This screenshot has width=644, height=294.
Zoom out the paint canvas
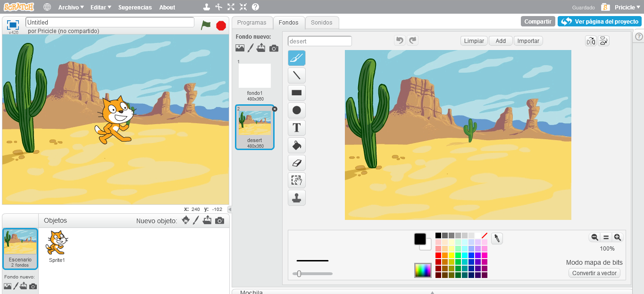pos(594,237)
